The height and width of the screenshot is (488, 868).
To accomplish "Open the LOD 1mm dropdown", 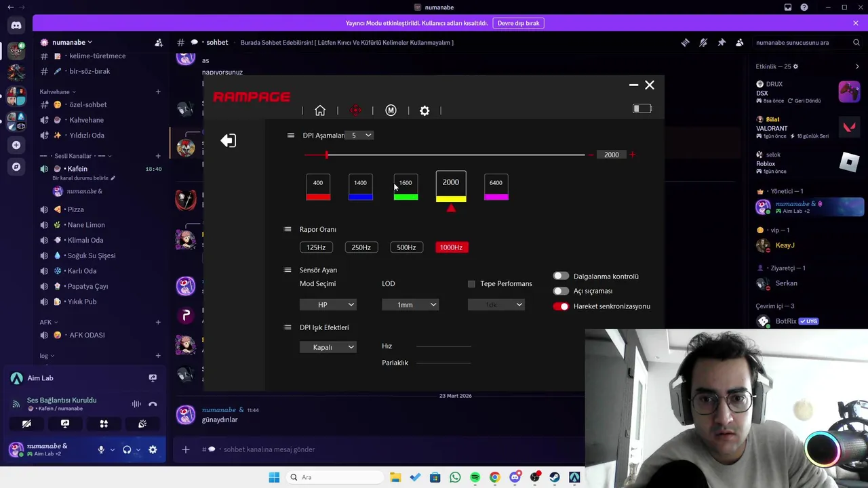I will [410, 305].
